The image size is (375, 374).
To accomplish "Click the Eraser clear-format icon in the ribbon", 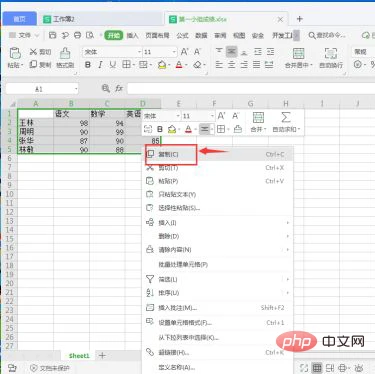I will [x=197, y=65].
